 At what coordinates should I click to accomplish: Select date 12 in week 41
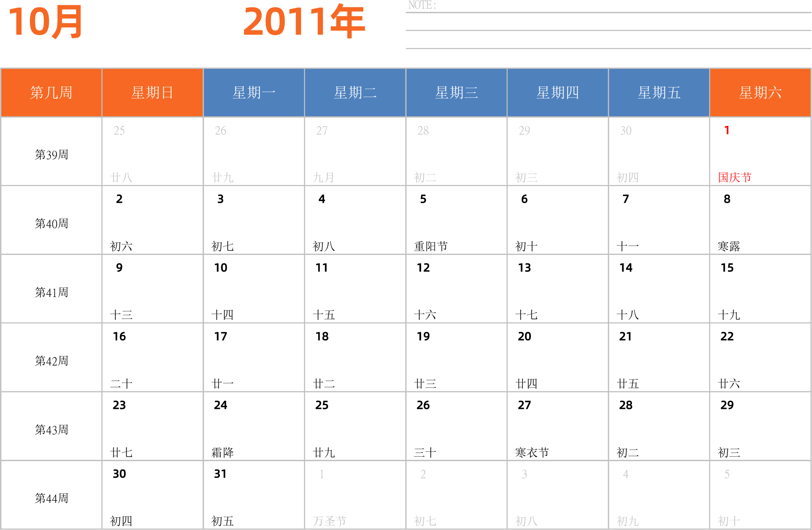click(x=423, y=268)
